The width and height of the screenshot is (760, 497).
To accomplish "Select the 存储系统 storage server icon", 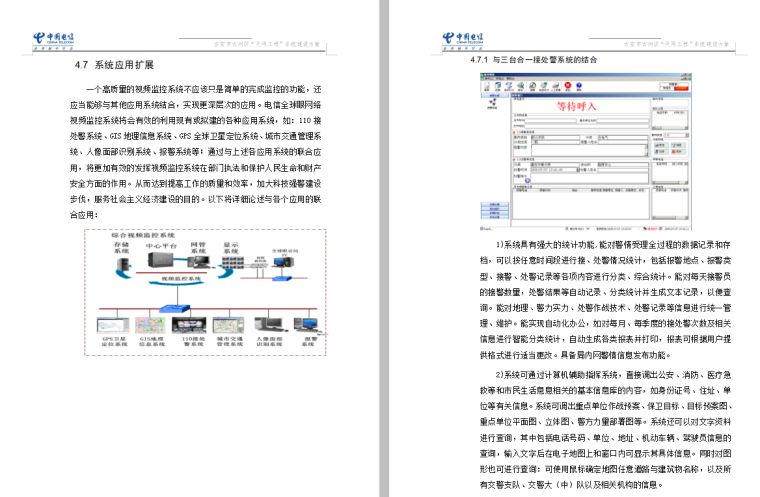I will [121, 263].
